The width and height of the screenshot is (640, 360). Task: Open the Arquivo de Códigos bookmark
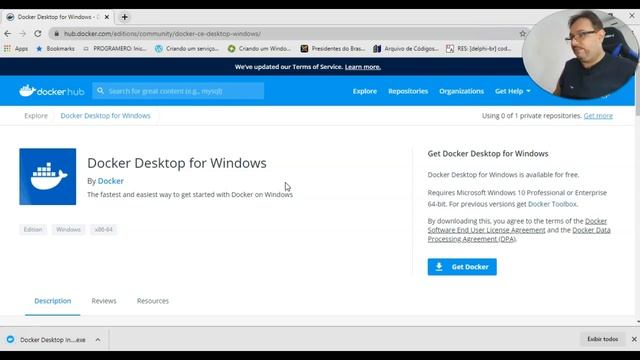tap(406, 49)
